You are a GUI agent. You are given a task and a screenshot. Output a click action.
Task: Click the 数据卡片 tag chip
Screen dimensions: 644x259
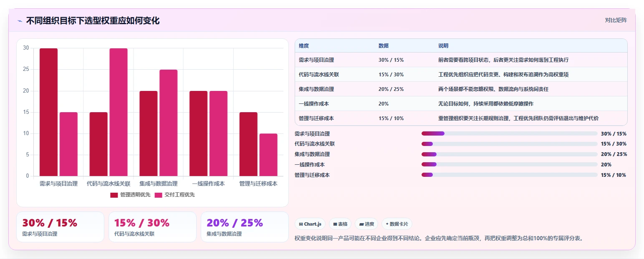click(397, 224)
